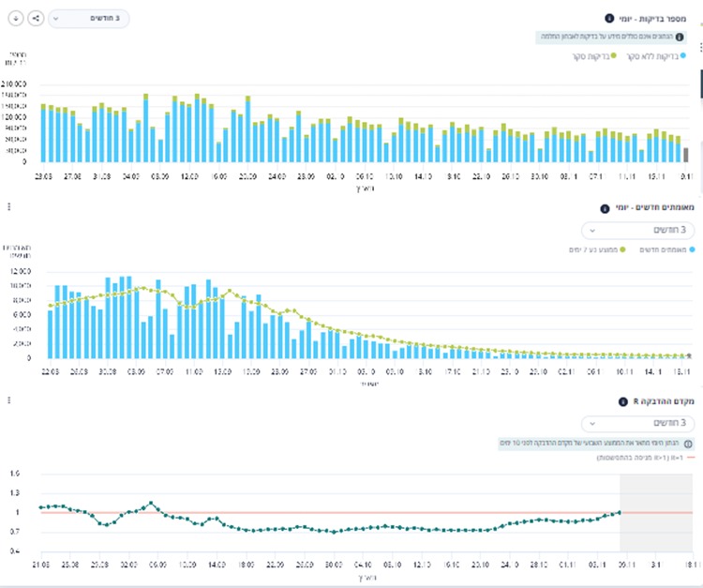Click the 28.10 date label under R chart

pos(538,565)
